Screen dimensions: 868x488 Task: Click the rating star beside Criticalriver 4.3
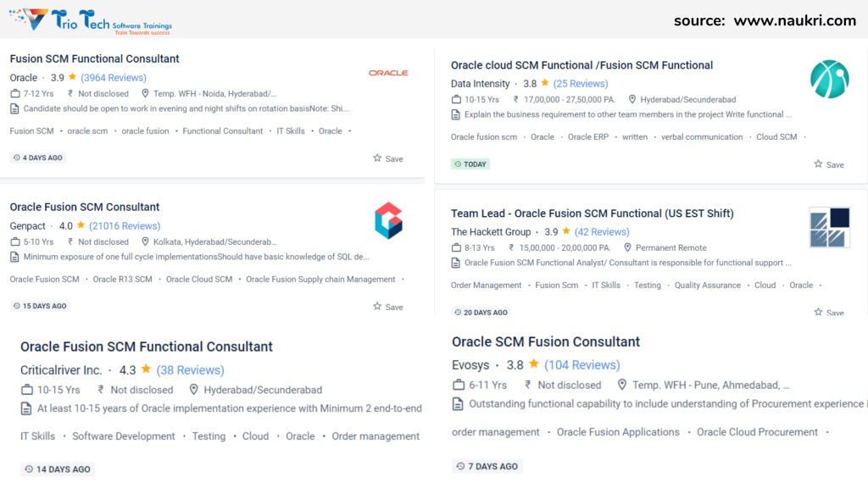click(146, 369)
